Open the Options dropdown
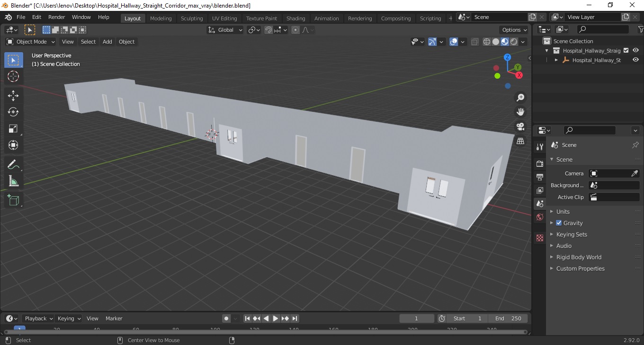This screenshot has width=644, height=345. (514, 30)
